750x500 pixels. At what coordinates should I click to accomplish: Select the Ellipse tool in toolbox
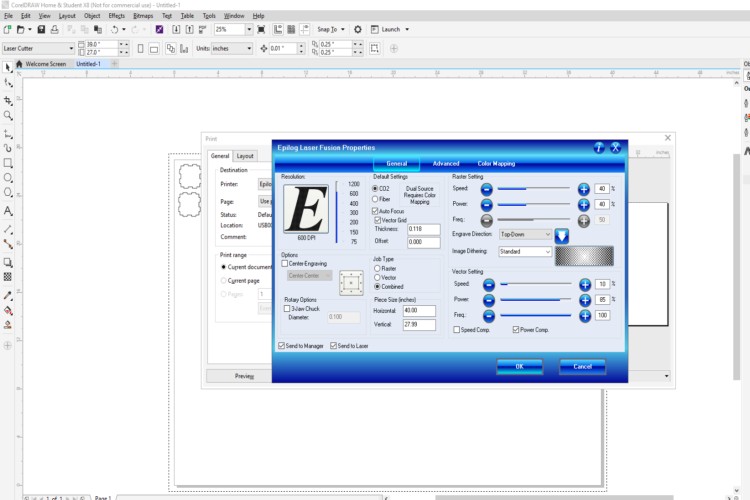point(8,178)
